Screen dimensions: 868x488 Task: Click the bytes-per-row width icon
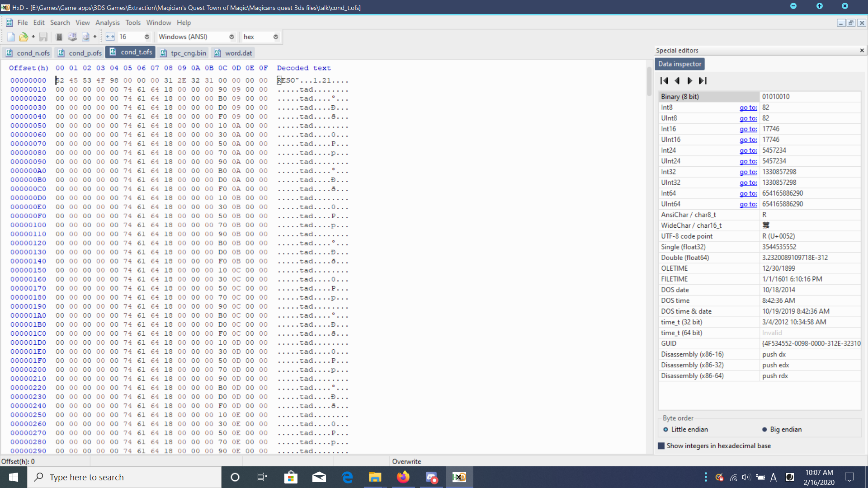pos(110,37)
